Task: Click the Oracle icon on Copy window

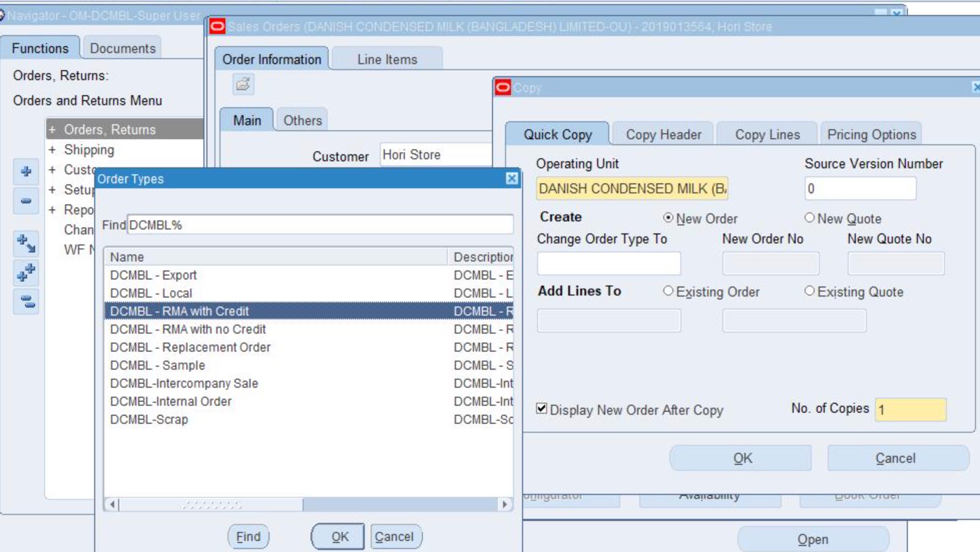Action: (x=503, y=88)
